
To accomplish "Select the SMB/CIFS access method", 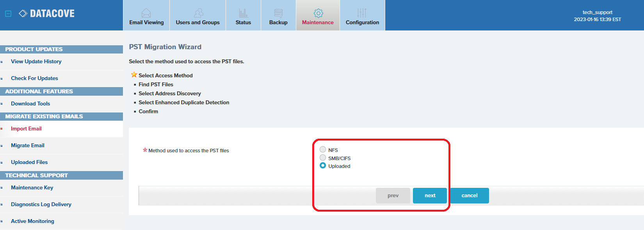I will point(323,158).
